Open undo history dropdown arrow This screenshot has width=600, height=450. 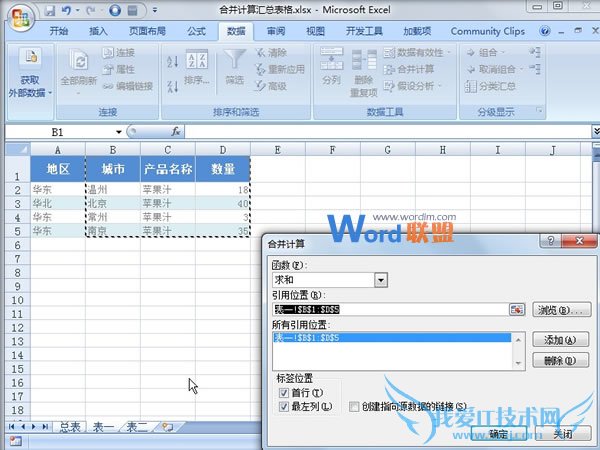point(78,11)
